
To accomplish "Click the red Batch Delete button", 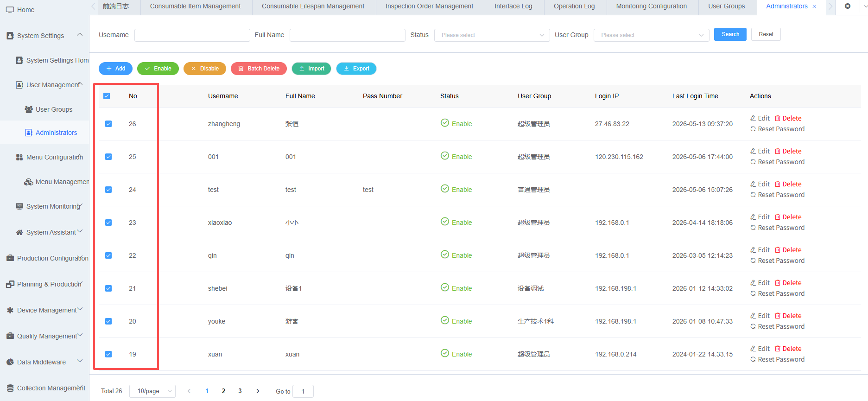I will point(259,69).
